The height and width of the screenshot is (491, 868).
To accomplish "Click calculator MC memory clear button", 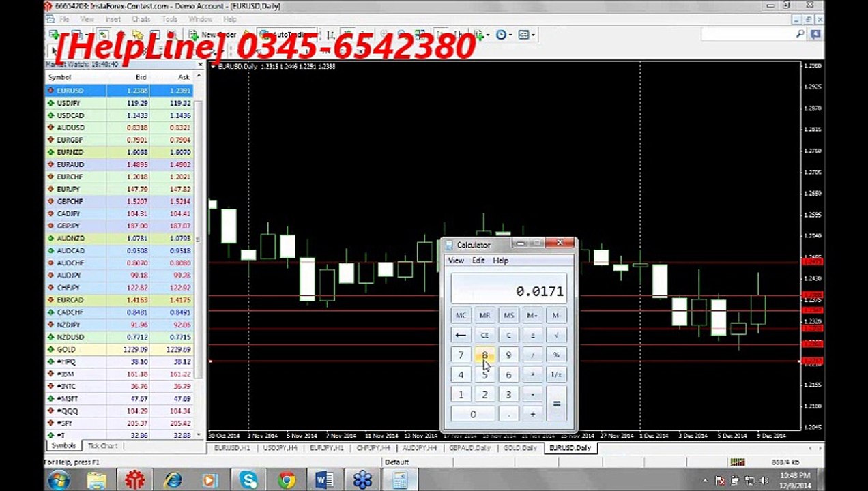I will 461,316.
